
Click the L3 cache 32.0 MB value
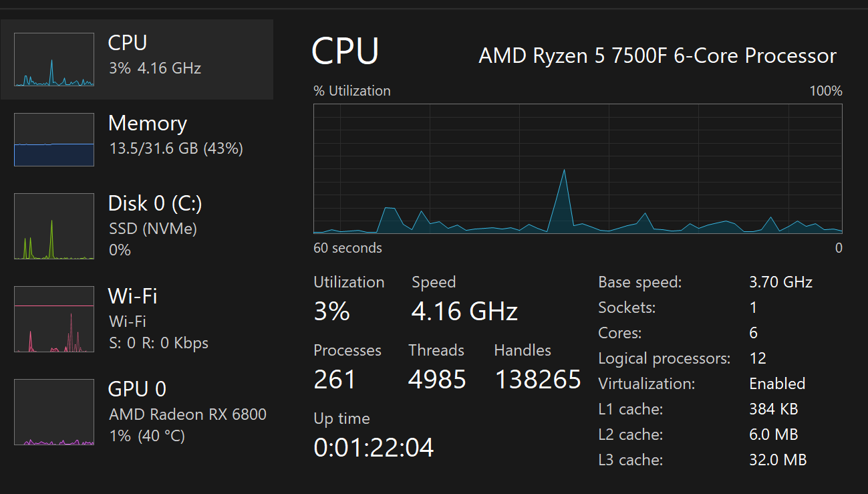point(778,460)
